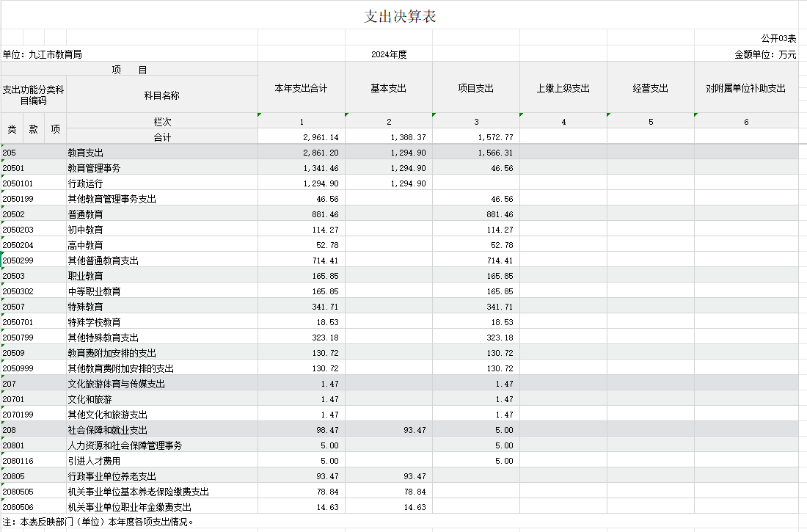The height and width of the screenshot is (532, 807).
Task: Click the 支出功能分类科目编码 header cell
Action: 33,95
